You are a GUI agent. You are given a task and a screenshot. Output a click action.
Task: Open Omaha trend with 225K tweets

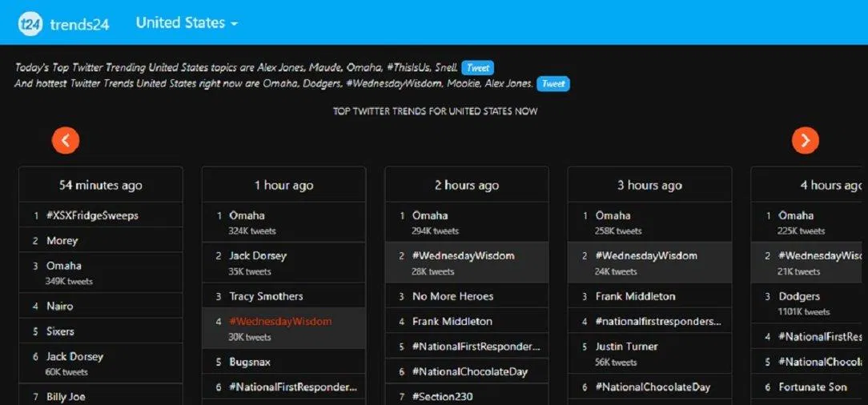[x=796, y=215]
